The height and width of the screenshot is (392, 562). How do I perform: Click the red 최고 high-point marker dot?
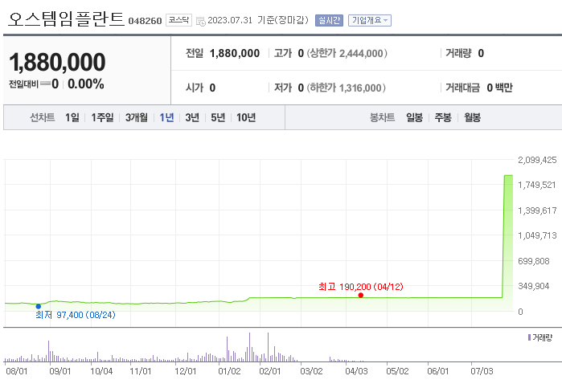pos(360,296)
